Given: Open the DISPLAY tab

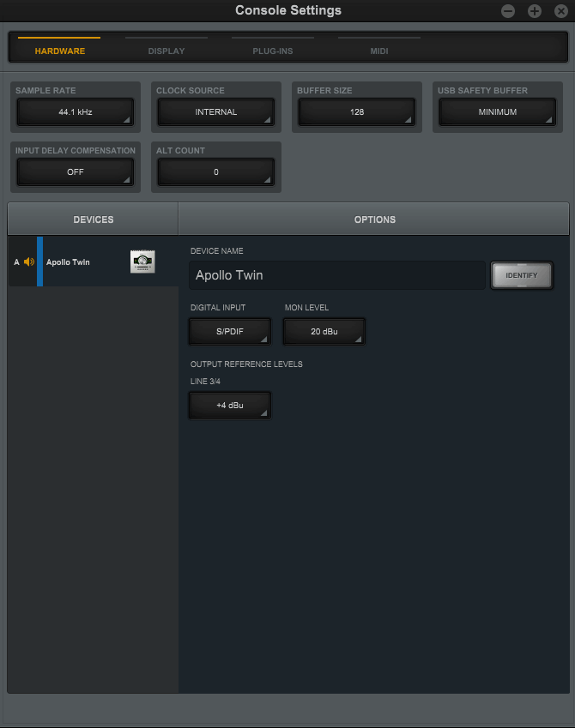Looking at the screenshot, I should (166, 51).
